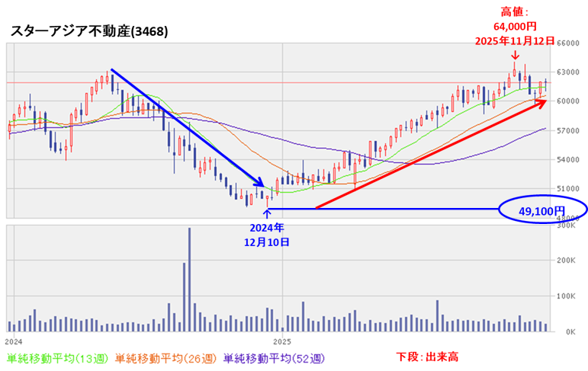
Task: Click the red down arrow marking the high
Action: pyautogui.click(x=516, y=56)
